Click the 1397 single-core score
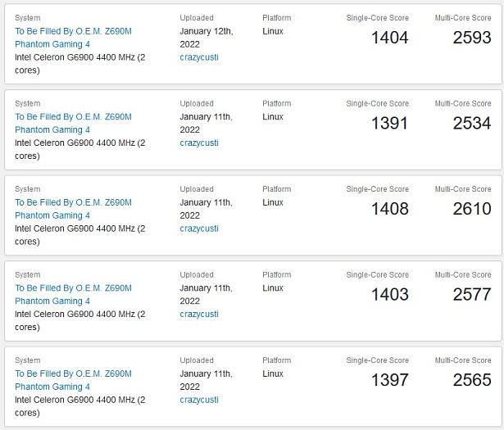Image resolution: width=504 pixels, height=430 pixels. pyautogui.click(x=390, y=380)
